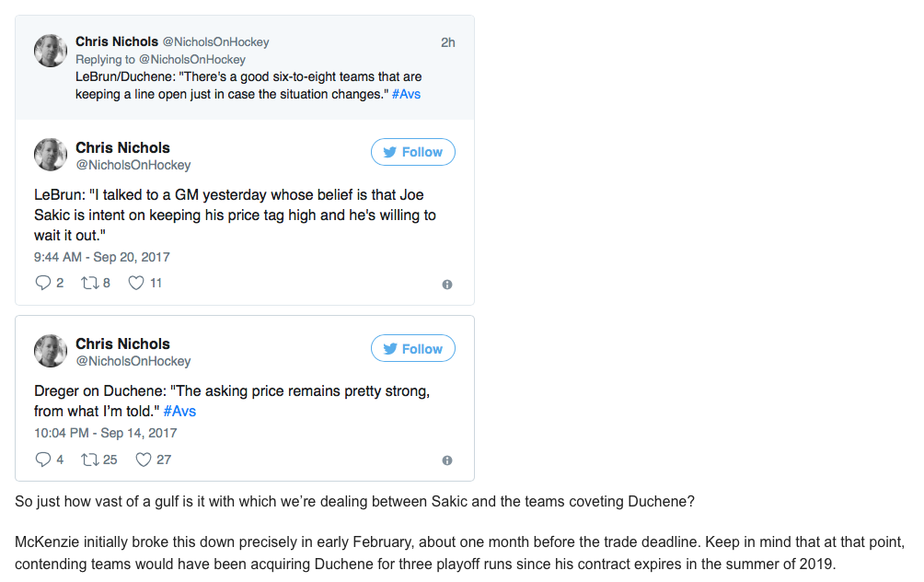This screenshot has height=582, width=924.
Task: Click Chris Nichols avatar in replied tweet header
Action: click(x=51, y=51)
